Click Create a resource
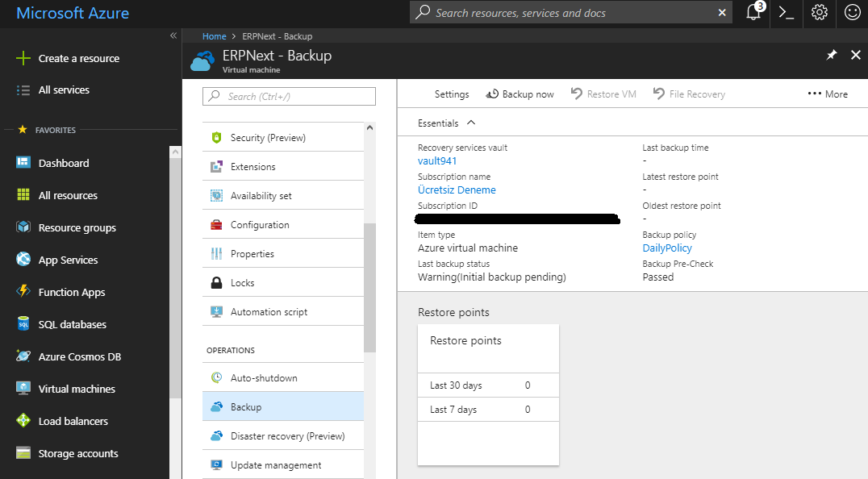The width and height of the screenshot is (868, 479). [x=78, y=58]
